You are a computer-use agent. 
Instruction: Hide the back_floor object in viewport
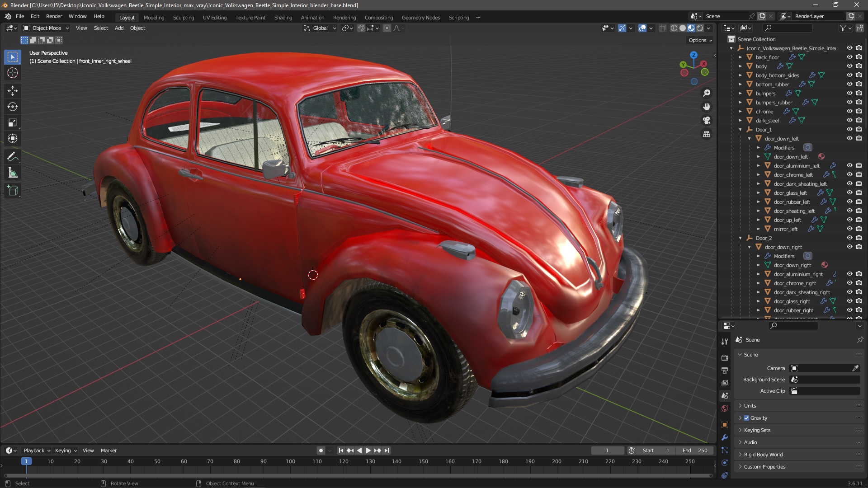pos(849,57)
